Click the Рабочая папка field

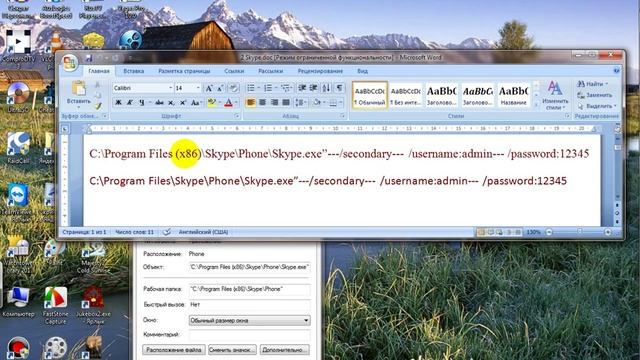point(249,289)
